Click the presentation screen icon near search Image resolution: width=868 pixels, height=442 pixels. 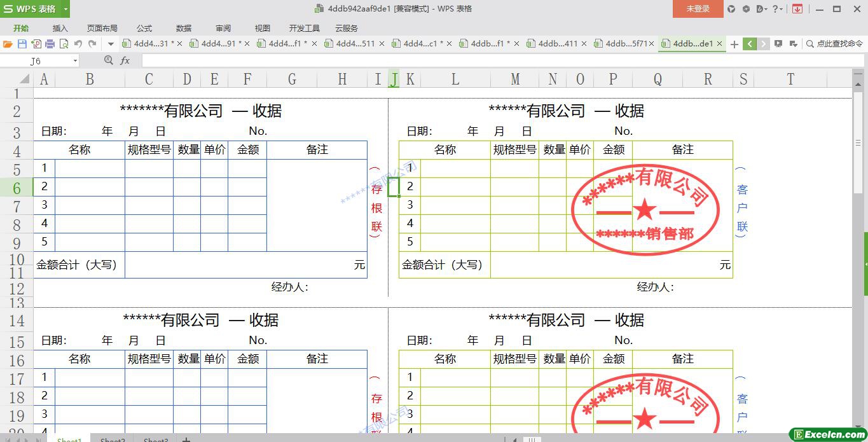coord(778,44)
